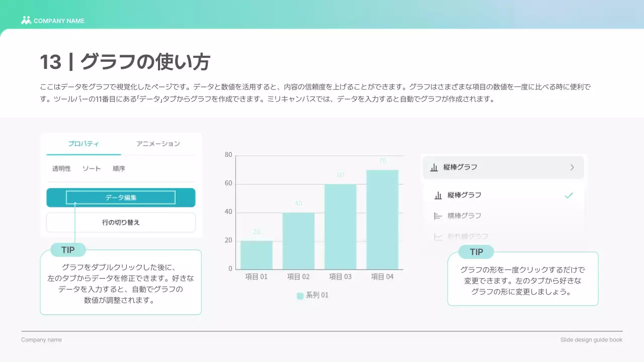Click the TIP badge under the chart type list

click(x=476, y=252)
